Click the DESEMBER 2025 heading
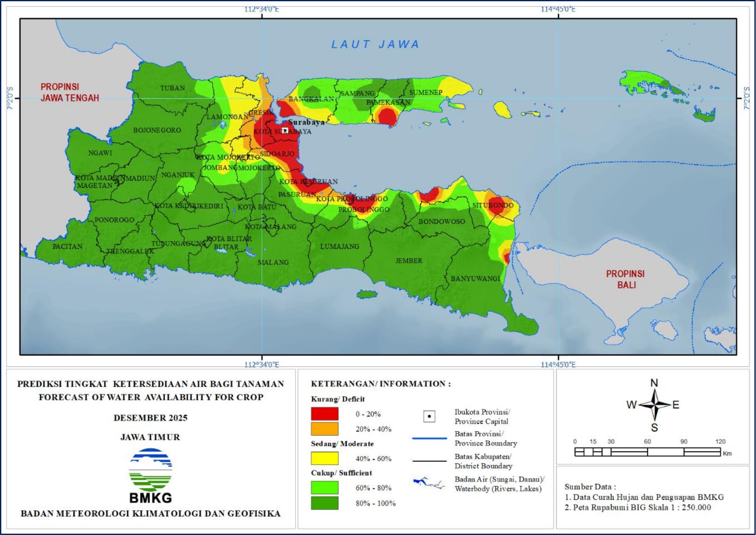 (151, 418)
